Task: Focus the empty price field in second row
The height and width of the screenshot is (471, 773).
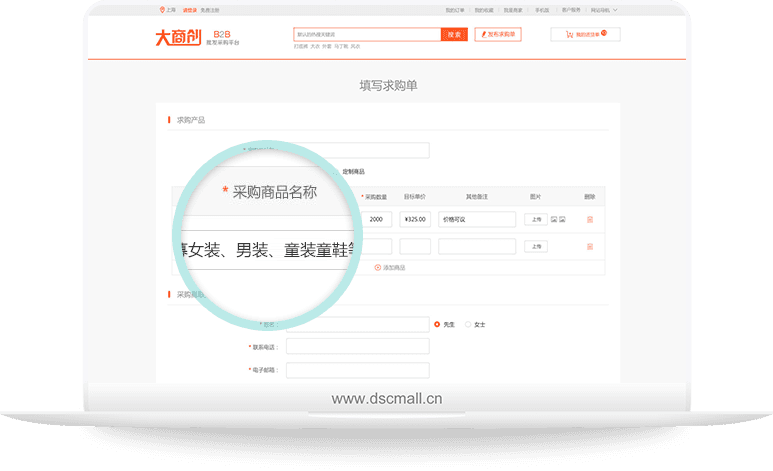Action: pyautogui.click(x=415, y=247)
